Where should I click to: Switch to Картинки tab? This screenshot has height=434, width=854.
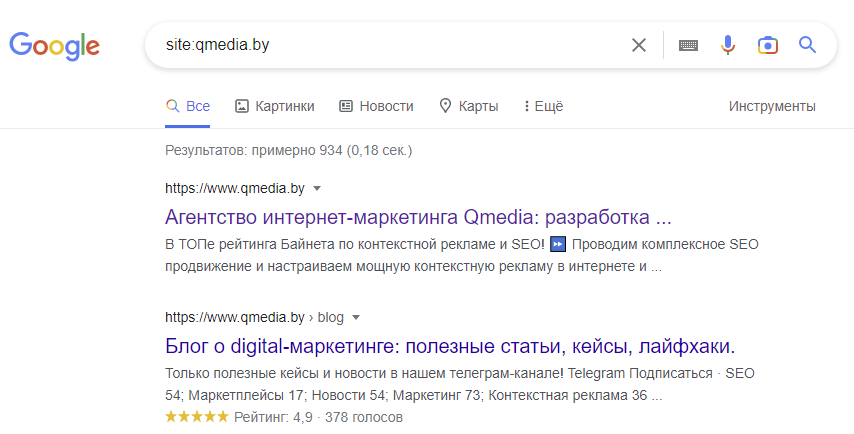point(274,106)
